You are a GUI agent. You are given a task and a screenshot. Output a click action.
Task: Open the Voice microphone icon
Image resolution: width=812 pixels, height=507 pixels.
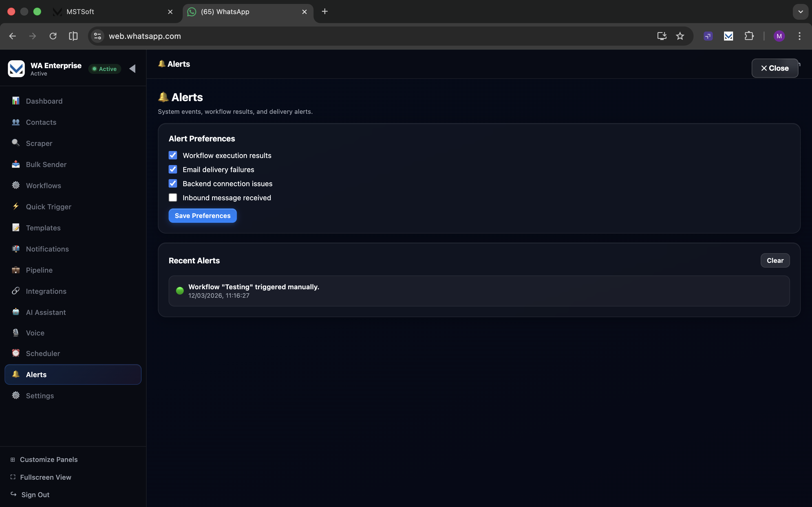click(x=16, y=333)
